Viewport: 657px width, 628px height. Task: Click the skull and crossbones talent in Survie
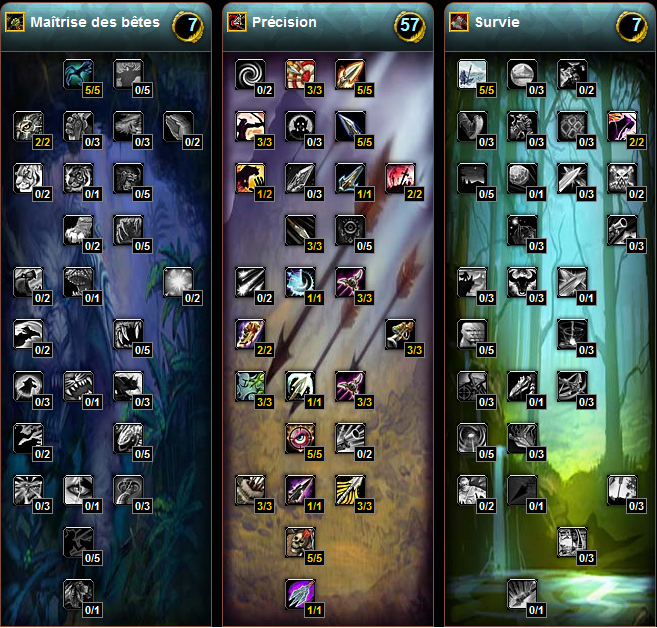622,178
